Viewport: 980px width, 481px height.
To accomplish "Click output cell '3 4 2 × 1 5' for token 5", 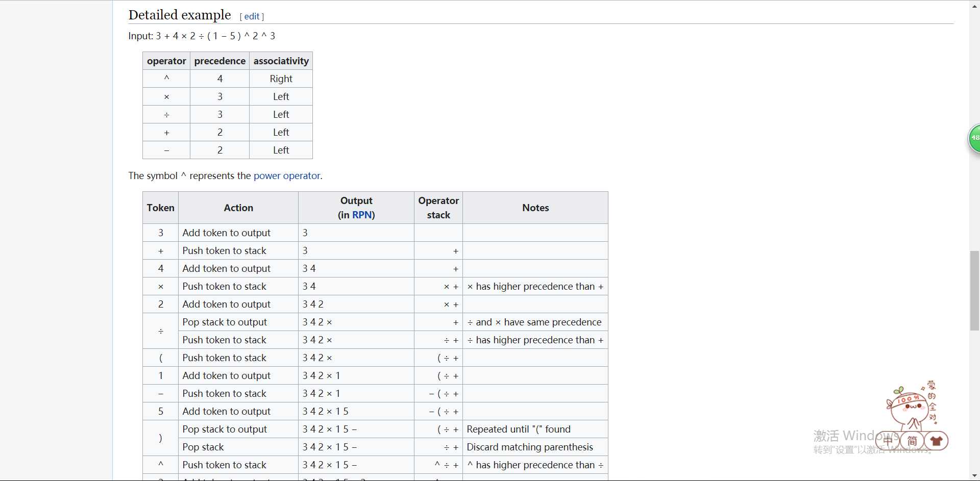I will pos(356,411).
